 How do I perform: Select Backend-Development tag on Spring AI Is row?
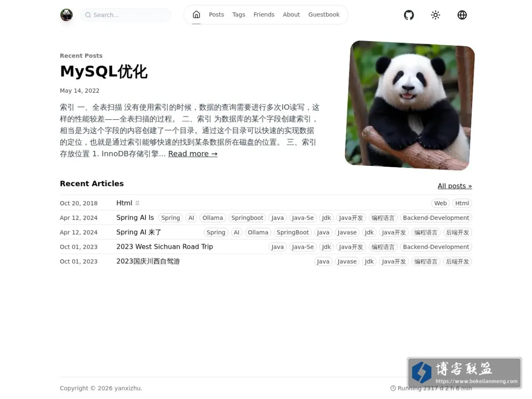(436, 218)
